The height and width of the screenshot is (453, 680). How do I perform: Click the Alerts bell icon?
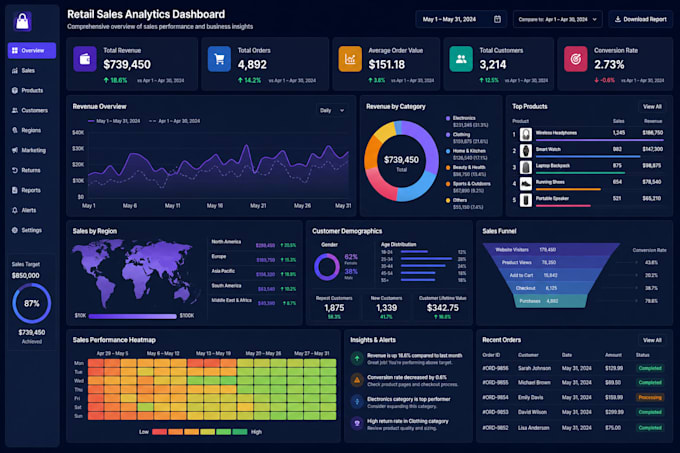[15, 210]
